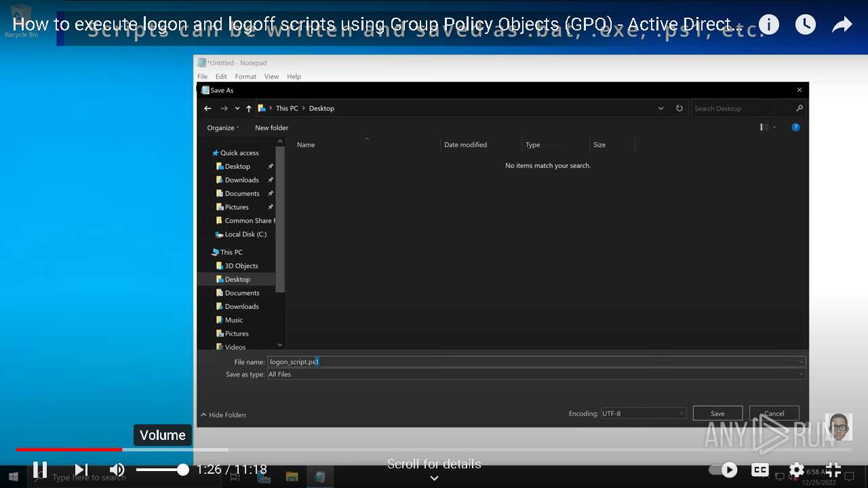This screenshot has height=488, width=868.
Task: Open Save As help icon
Action: (795, 127)
